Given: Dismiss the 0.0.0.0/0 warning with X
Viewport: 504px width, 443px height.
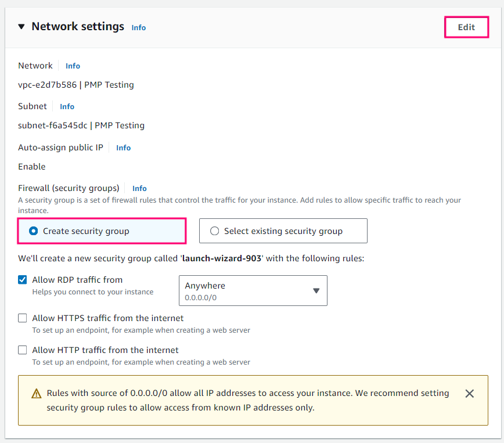Looking at the screenshot, I should (x=470, y=394).
